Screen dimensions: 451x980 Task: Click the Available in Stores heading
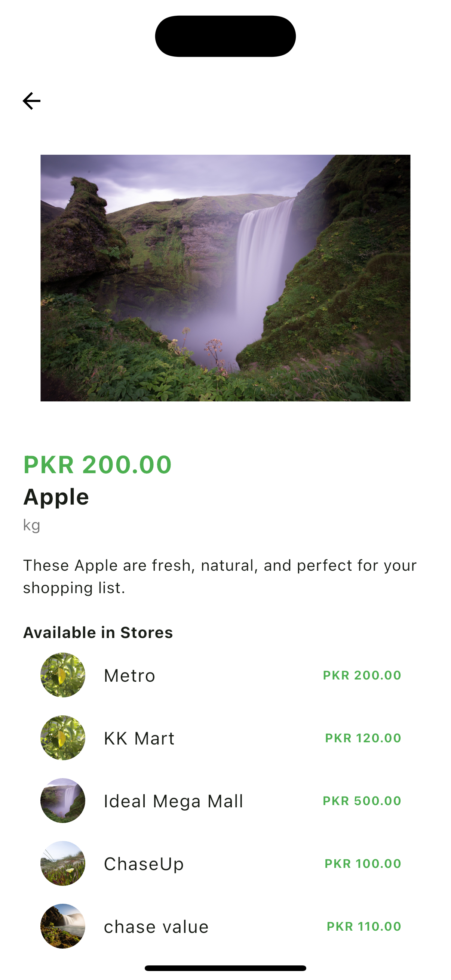coord(98,633)
